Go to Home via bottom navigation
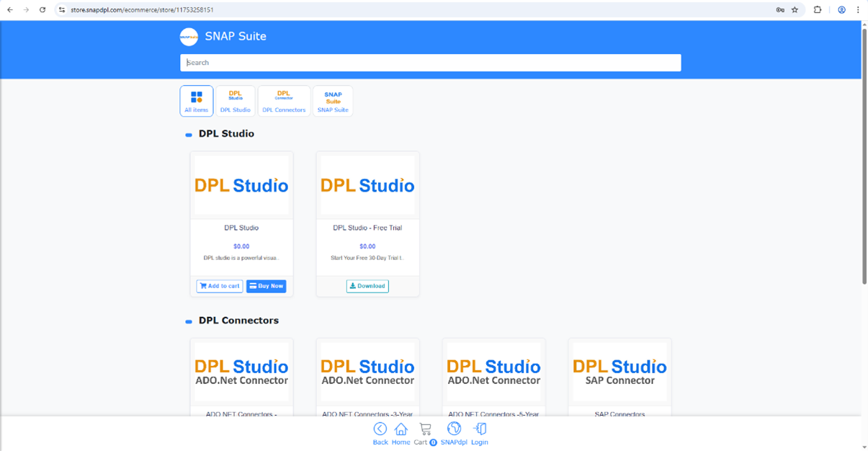The height and width of the screenshot is (451, 868). tap(401, 429)
